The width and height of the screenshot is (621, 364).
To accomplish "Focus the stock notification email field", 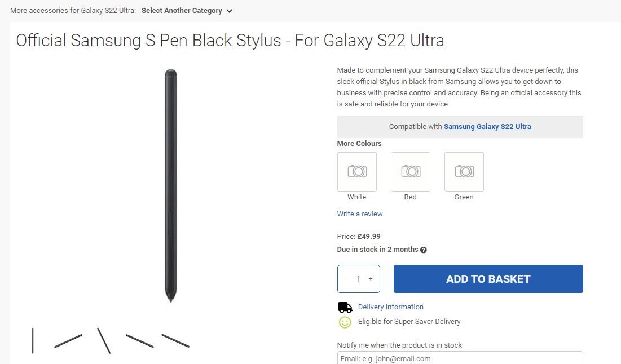I will tap(460, 358).
